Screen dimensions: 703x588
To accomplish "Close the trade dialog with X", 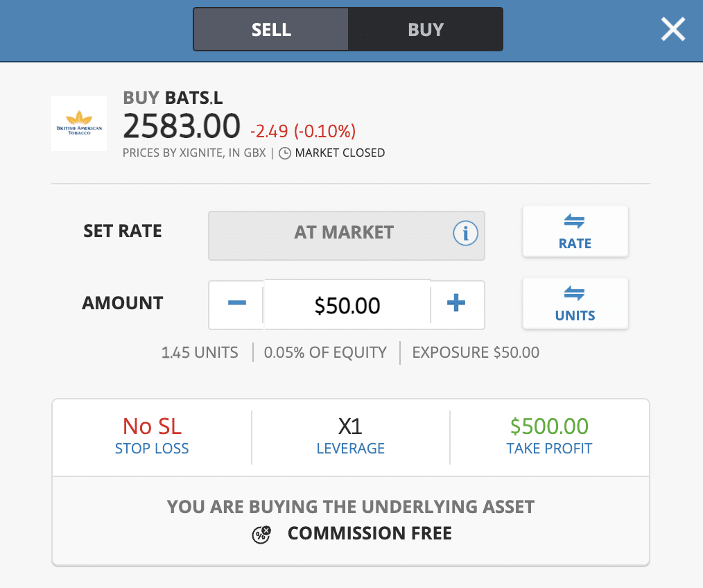I will coord(673,29).
